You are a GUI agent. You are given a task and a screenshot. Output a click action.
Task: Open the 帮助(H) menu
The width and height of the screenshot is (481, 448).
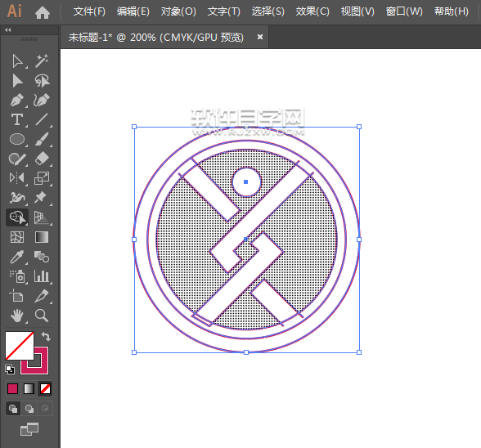pos(452,12)
